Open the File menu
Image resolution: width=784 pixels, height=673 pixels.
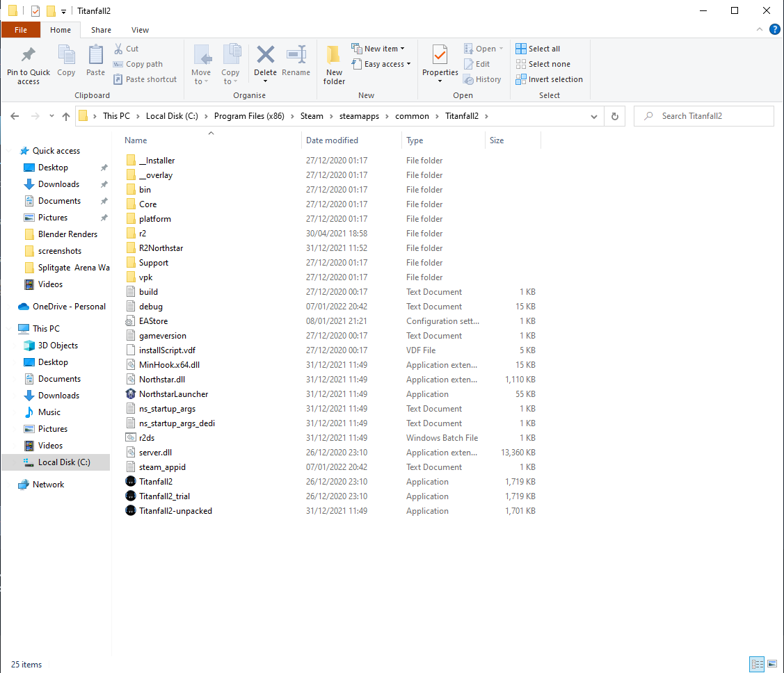20,30
